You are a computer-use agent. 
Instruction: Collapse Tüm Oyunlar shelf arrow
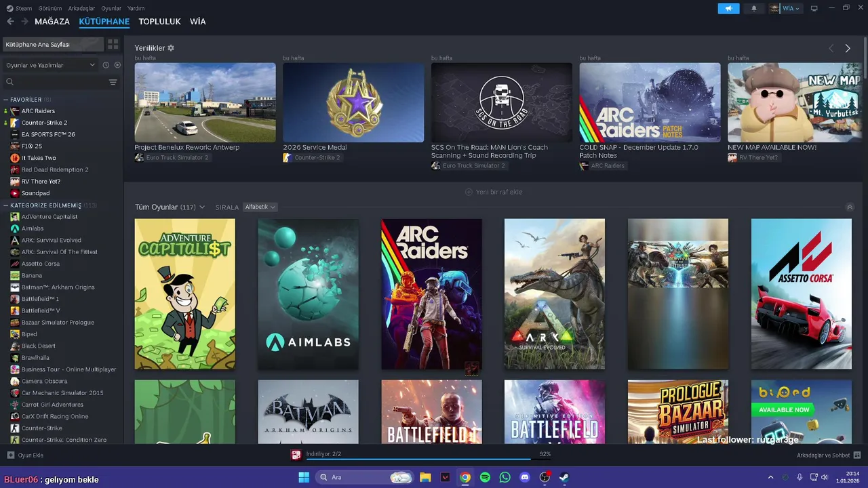(850, 207)
